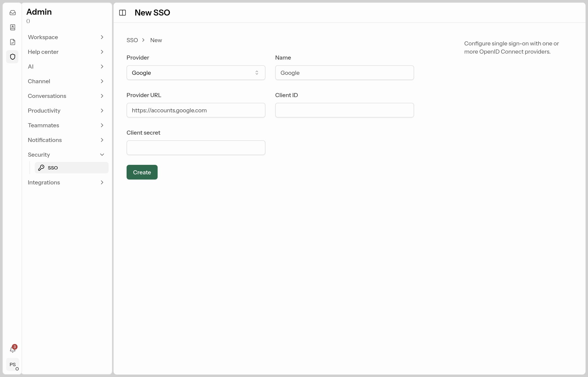The height and width of the screenshot is (377, 588).
Task: Expand the Conversations section
Action: 66,96
